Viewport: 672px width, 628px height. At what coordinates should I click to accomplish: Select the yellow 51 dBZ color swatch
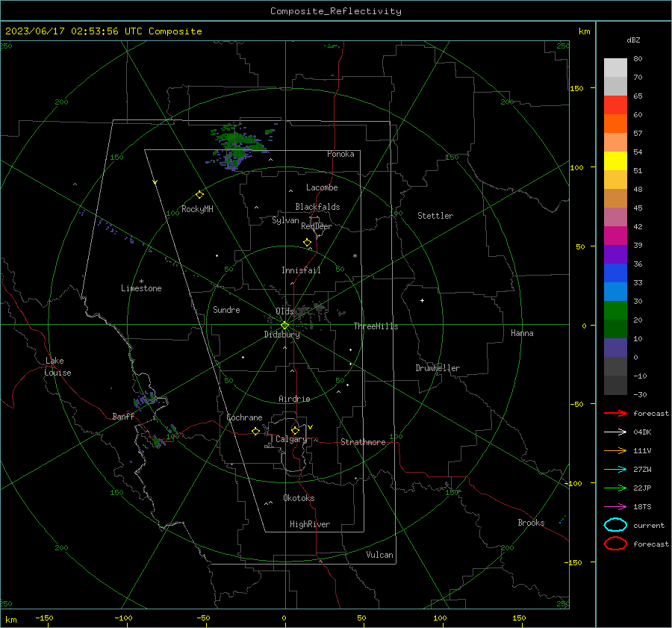click(615, 161)
